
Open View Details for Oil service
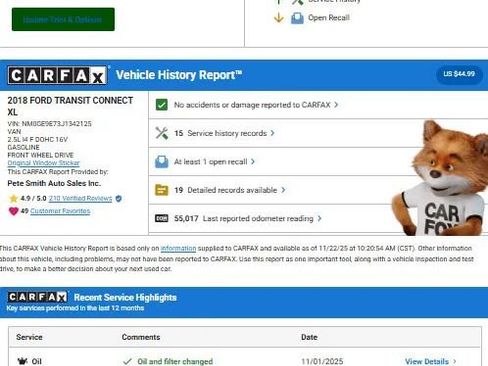point(427,361)
